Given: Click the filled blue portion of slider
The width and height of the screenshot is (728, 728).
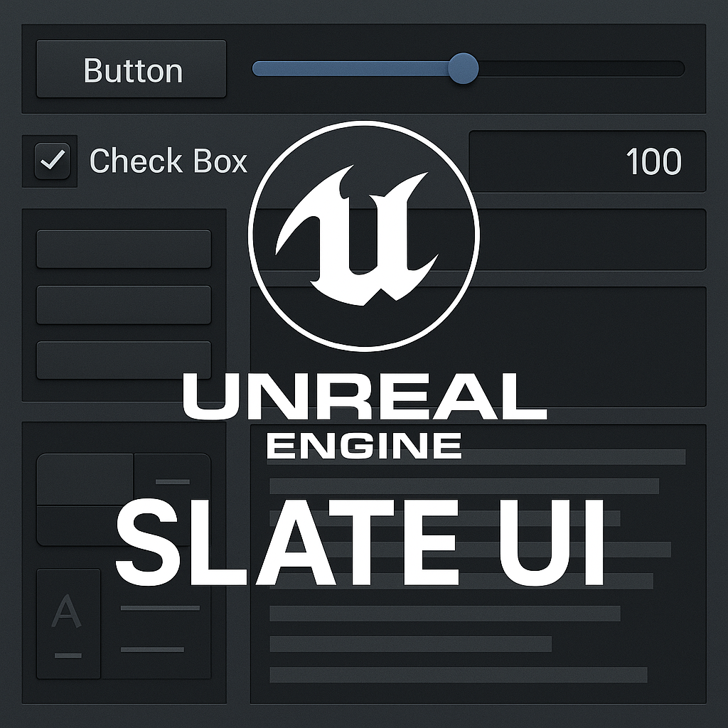Looking at the screenshot, I should tap(350, 69).
